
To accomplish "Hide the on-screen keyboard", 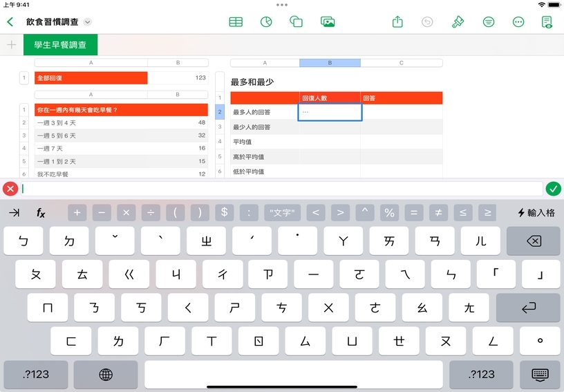I will pos(540,375).
